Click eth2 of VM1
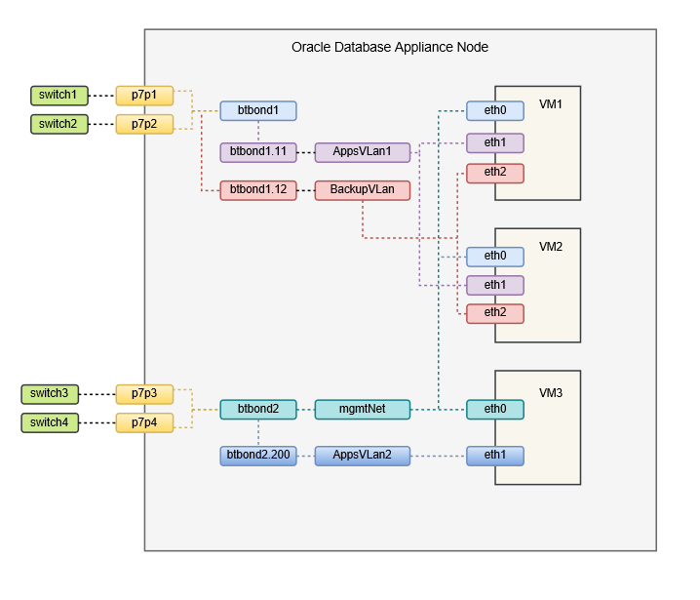Viewport: 700px width, 600px height. tap(495, 174)
